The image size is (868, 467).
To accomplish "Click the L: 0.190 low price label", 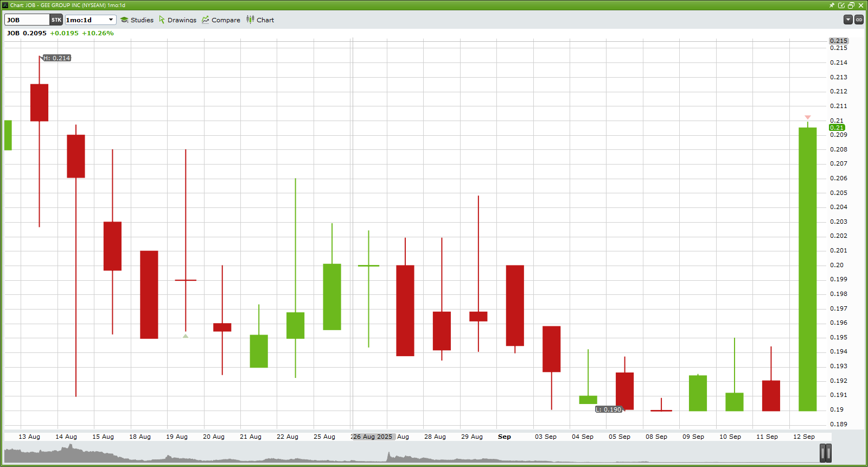I will pos(609,409).
